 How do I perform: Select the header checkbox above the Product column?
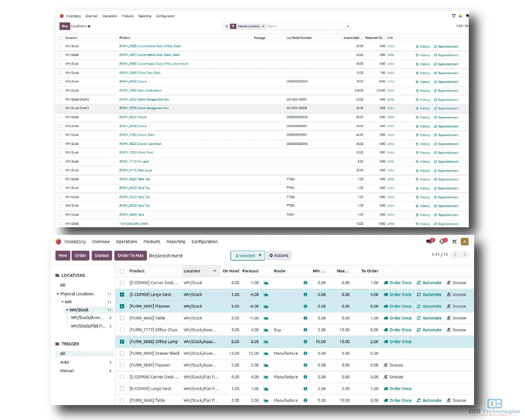click(122, 271)
